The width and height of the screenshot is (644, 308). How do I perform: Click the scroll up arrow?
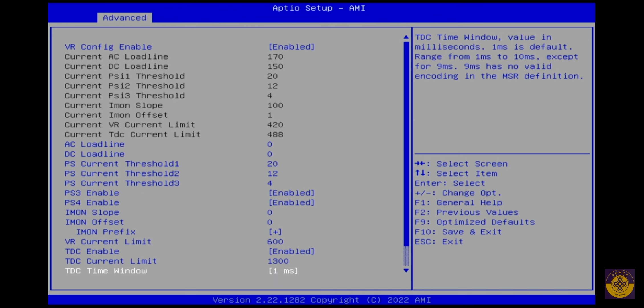406,37
